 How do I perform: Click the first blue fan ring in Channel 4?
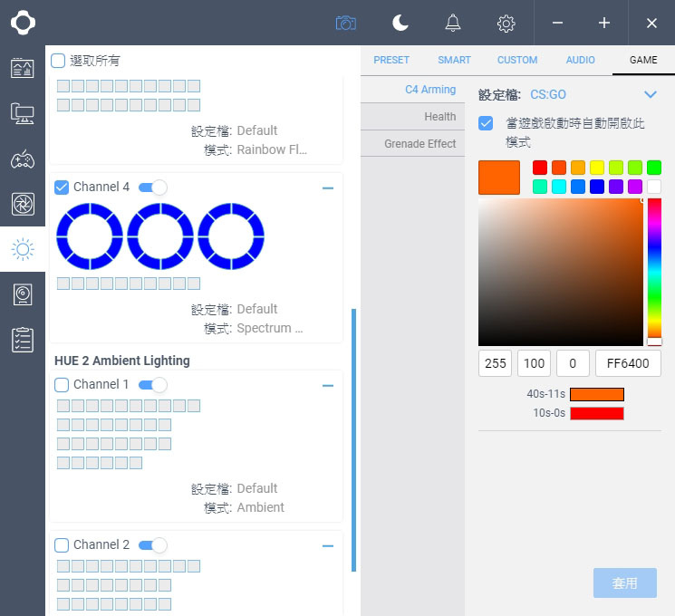[x=90, y=236]
